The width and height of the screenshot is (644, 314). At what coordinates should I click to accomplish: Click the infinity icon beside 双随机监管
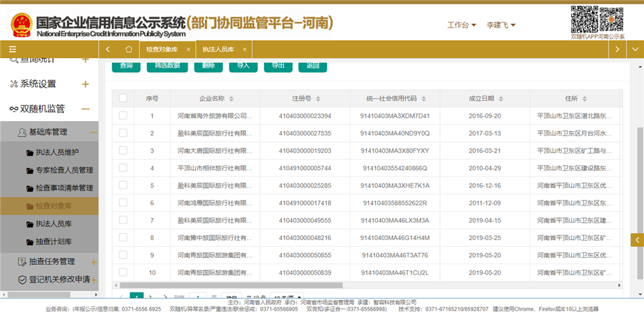click(x=14, y=109)
